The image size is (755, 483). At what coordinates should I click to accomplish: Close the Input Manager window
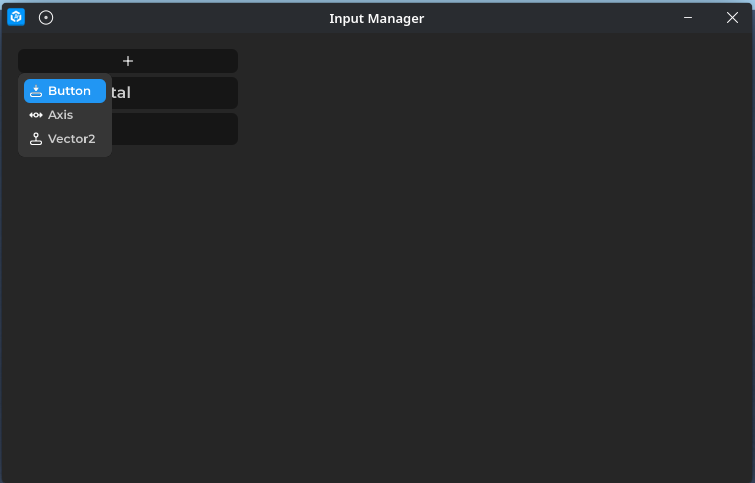[732, 18]
